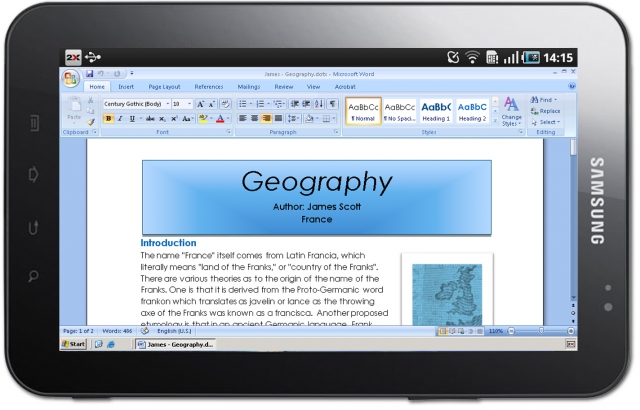The width and height of the screenshot is (640, 410).
Task: Open the Page Layout tab
Action: click(x=164, y=87)
